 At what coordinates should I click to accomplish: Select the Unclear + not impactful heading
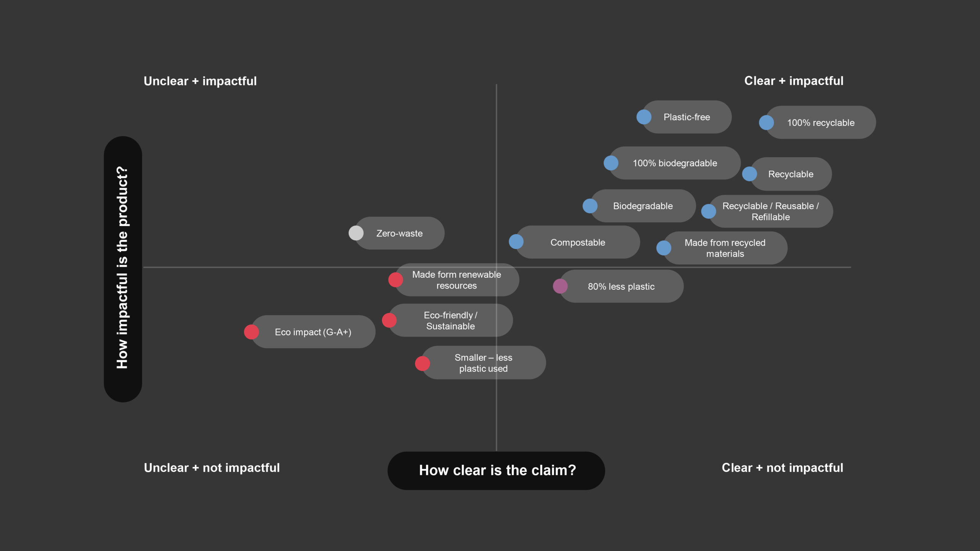212,468
